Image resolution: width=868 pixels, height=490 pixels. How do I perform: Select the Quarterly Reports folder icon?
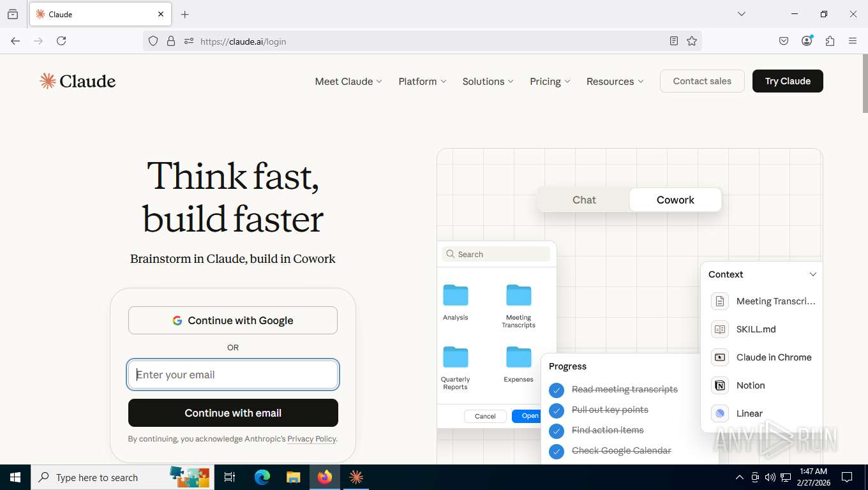pyautogui.click(x=456, y=357)
